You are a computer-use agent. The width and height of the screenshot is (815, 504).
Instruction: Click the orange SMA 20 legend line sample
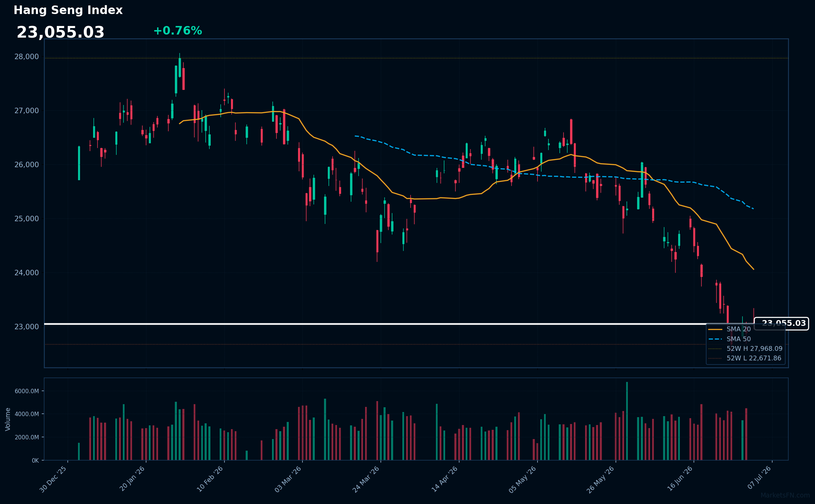715,329
